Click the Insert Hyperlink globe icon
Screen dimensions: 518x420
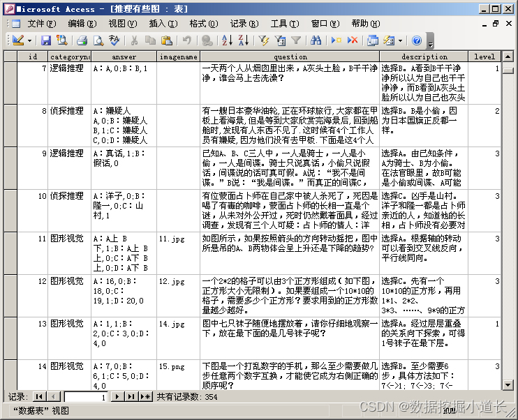tap(207, 40)
